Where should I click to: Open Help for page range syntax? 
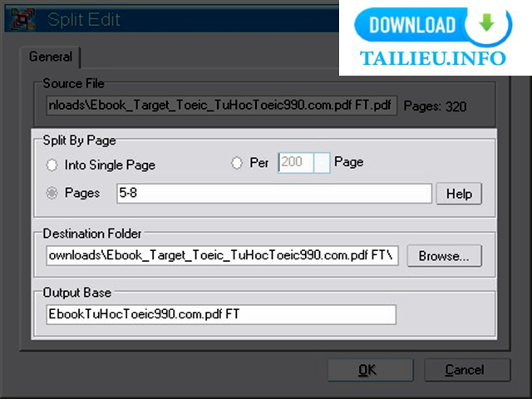459,194
